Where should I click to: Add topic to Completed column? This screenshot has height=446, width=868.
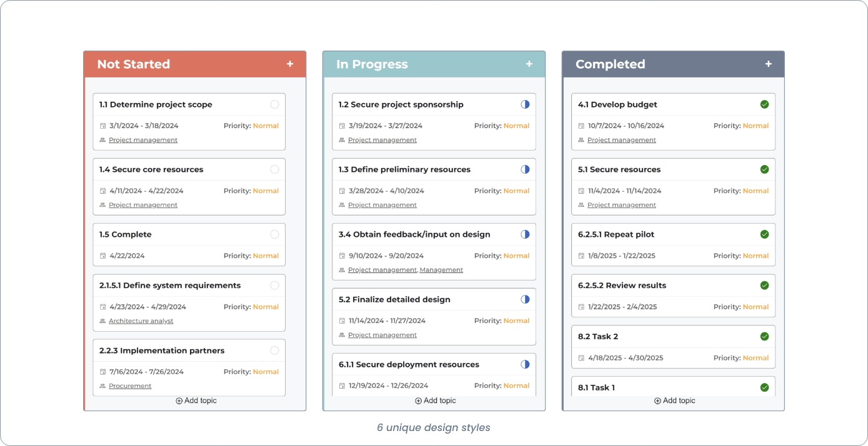click(675, 400)
